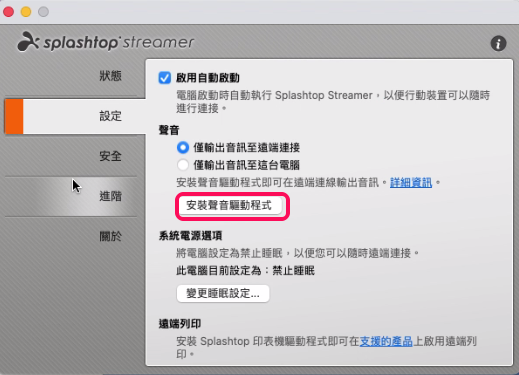
Task: Open the 進階 tab
Action: pos(71,196)
